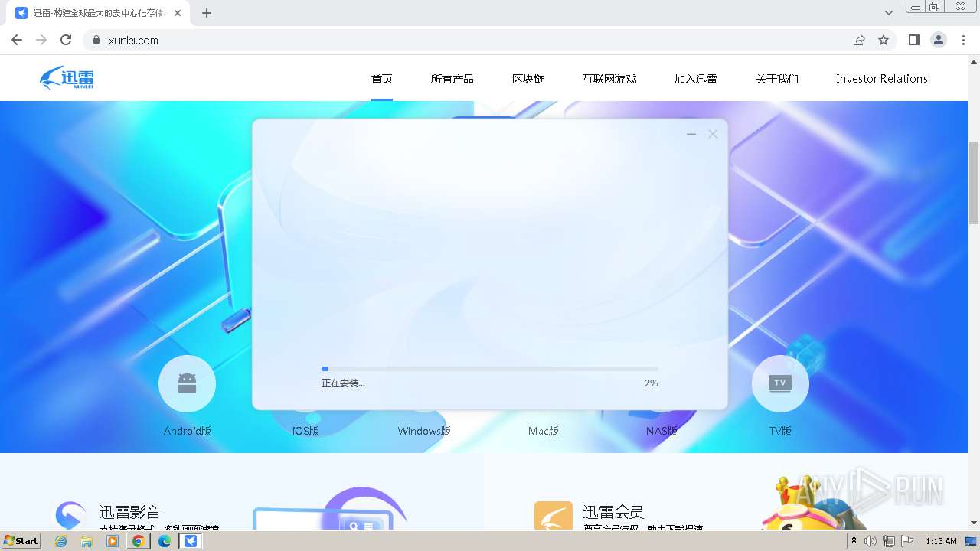View site lock information
The height and width of the screenshot is (551, 980).
coord(96,41)
